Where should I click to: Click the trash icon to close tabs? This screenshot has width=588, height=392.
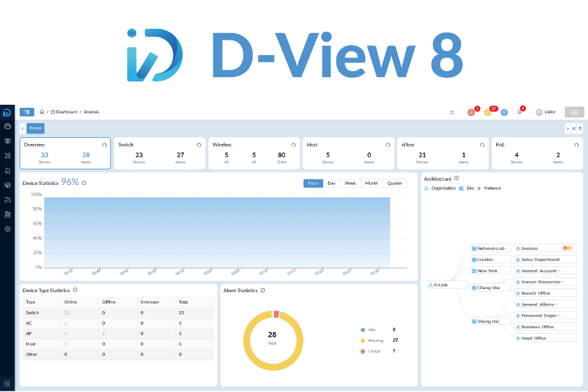(580, 129)
